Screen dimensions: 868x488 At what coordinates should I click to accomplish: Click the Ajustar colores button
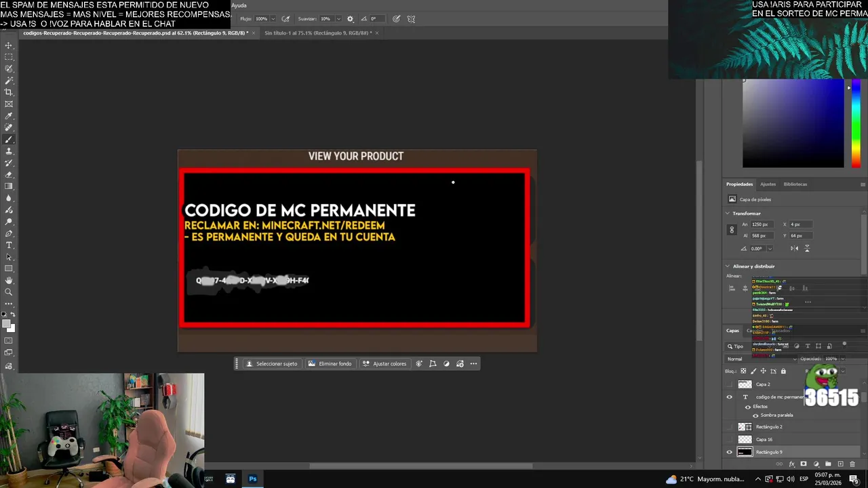tap(384, 364)
